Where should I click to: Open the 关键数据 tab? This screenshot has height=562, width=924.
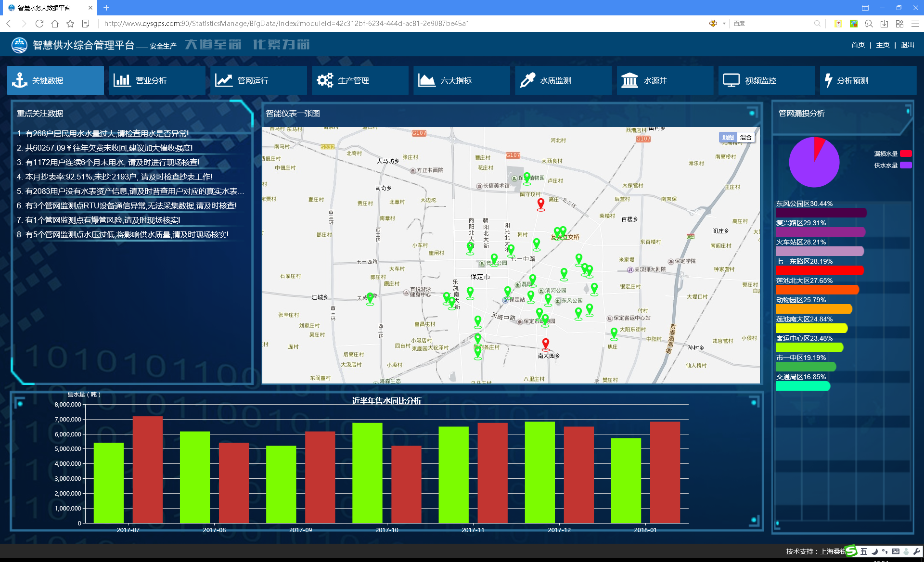point(55,80)
